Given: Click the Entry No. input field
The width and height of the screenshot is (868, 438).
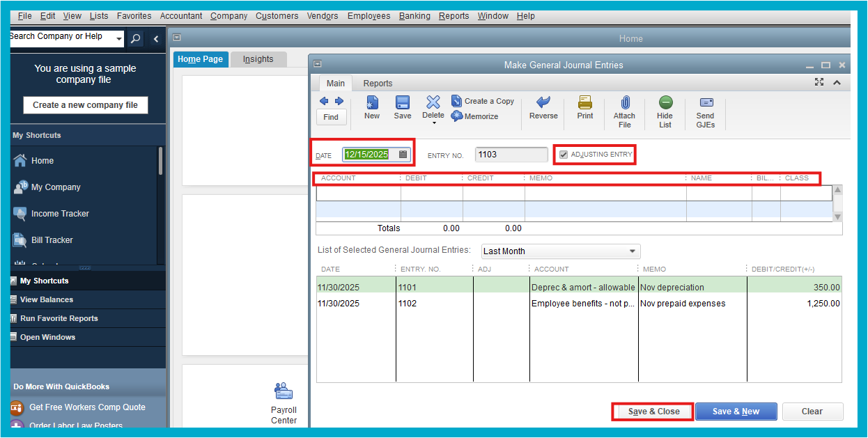Looking at the screenshot, I should click(511, 155).
